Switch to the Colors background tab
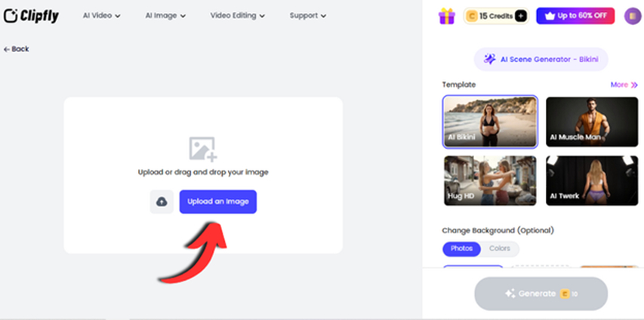This screenshot has width=644, height=320. point(500,248)
